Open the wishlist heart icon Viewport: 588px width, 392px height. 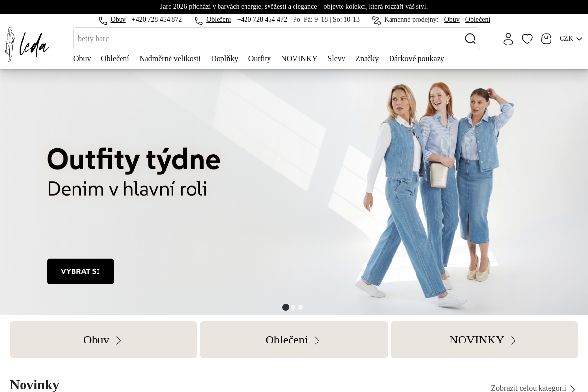point(527,39)
